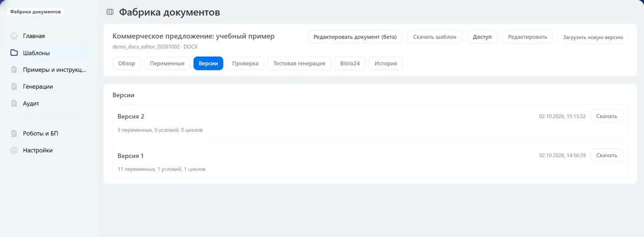Click the Версия 2 row title
This screenshot has width=644, height=237.
click(131, 116)
